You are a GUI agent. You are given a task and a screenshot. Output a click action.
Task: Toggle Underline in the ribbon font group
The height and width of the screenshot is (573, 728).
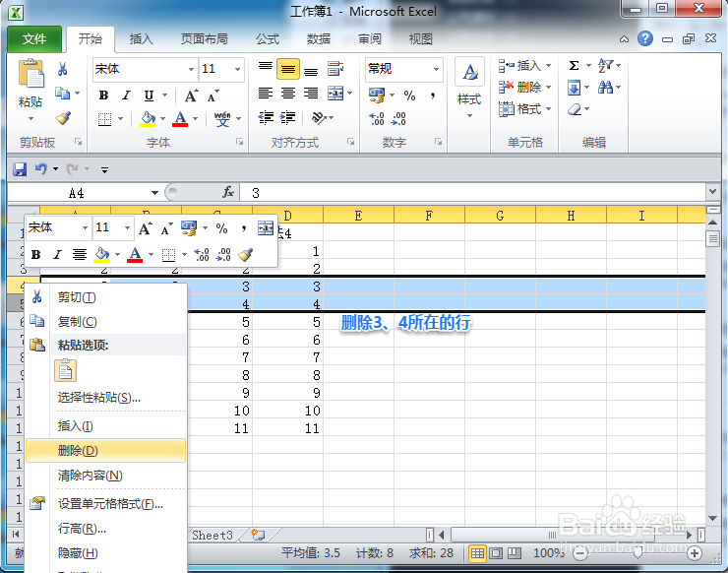point(149,95)
